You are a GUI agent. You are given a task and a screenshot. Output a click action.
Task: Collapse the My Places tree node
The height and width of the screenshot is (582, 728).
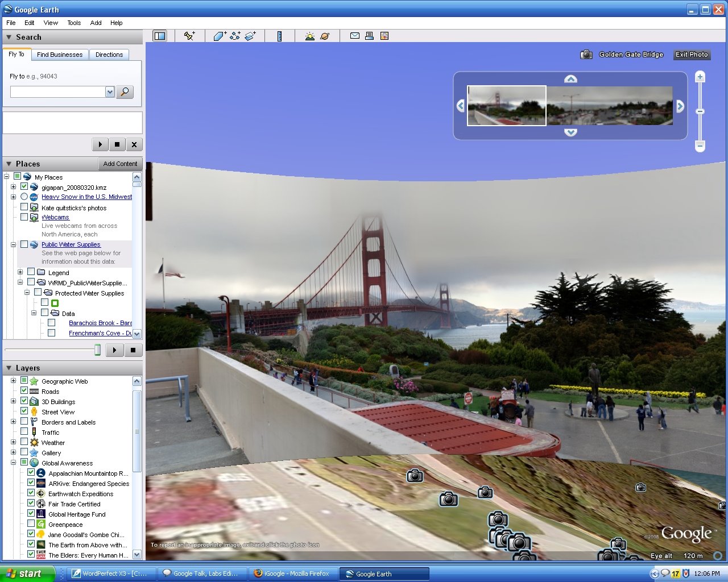coord(7,177)
